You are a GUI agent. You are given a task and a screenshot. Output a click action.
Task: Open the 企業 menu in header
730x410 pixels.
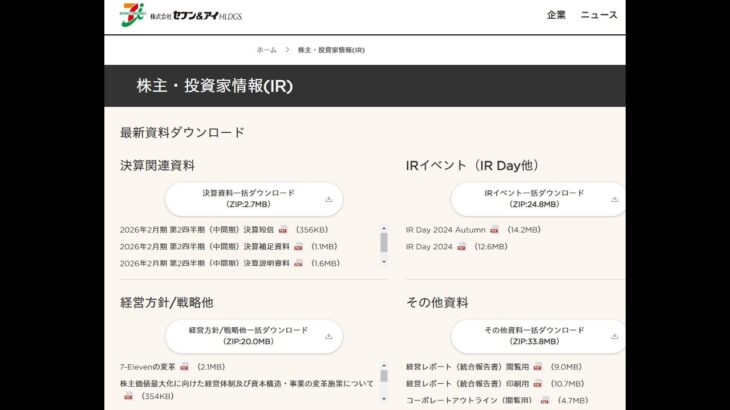pos(556,15)
